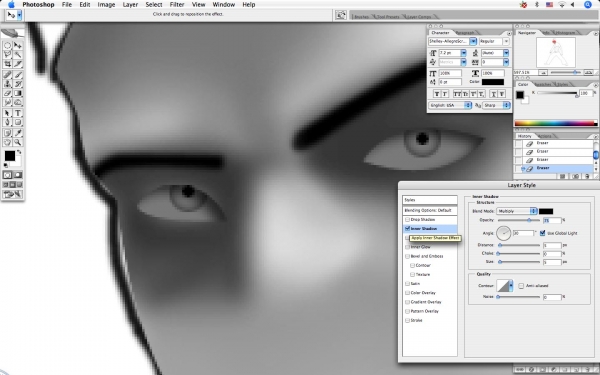Viewport: 600px width, 375px height.
Task: Select the Zoom tool
Action: [18, 142]
